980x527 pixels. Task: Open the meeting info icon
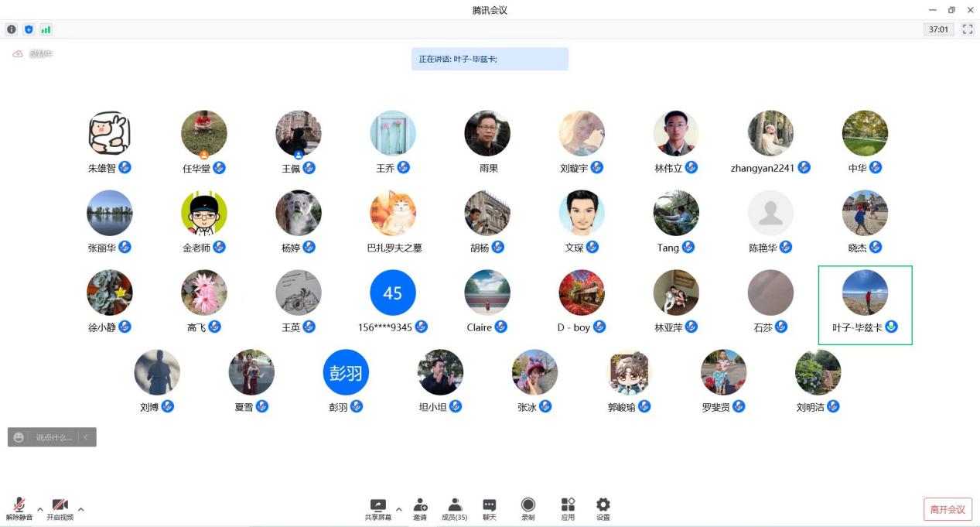click(x=12, y=29)
